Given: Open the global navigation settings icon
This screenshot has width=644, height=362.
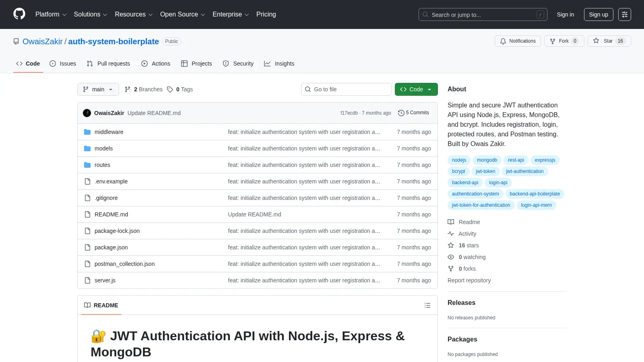Looking at the screenshot, I should click(x=625, y=14).
